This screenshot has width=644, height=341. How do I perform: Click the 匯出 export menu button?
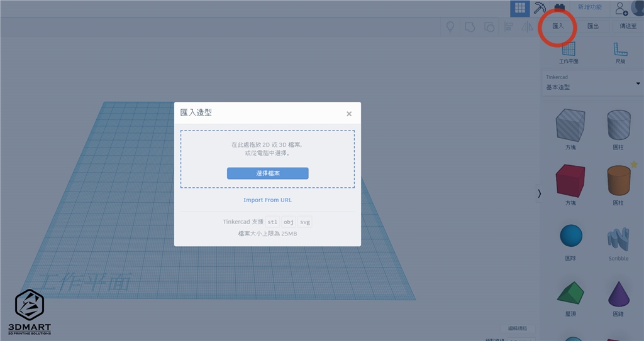pyautogui.click(x=592, y=26)
